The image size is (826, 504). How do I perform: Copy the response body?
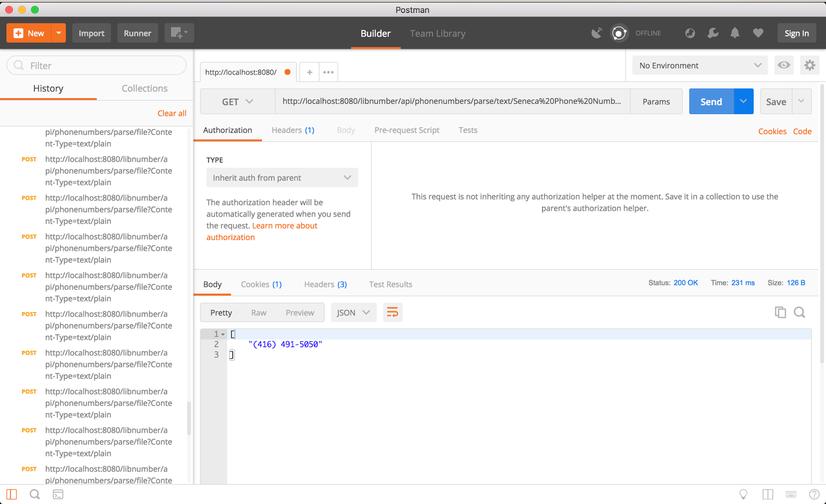tap(780, 312)
